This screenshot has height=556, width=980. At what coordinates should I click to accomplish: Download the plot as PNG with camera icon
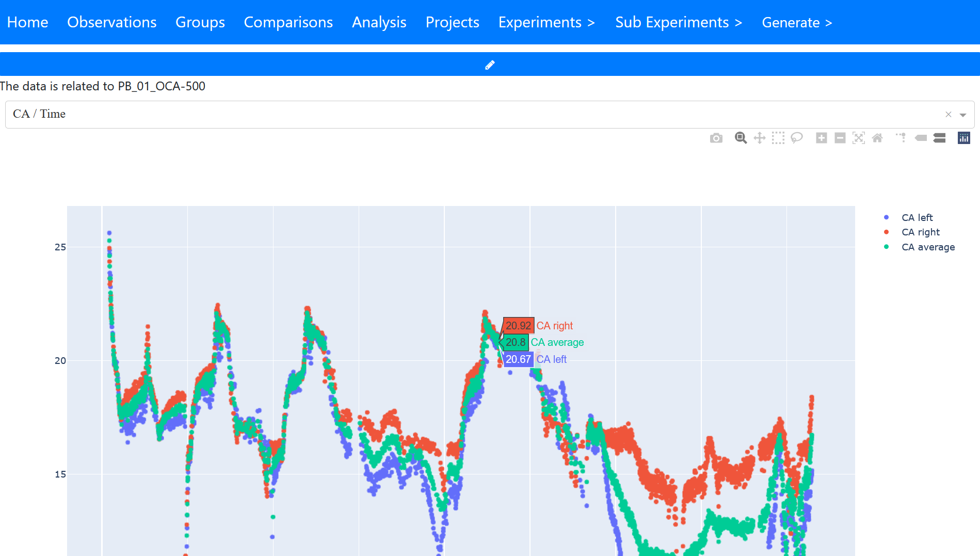click(716, 138)
